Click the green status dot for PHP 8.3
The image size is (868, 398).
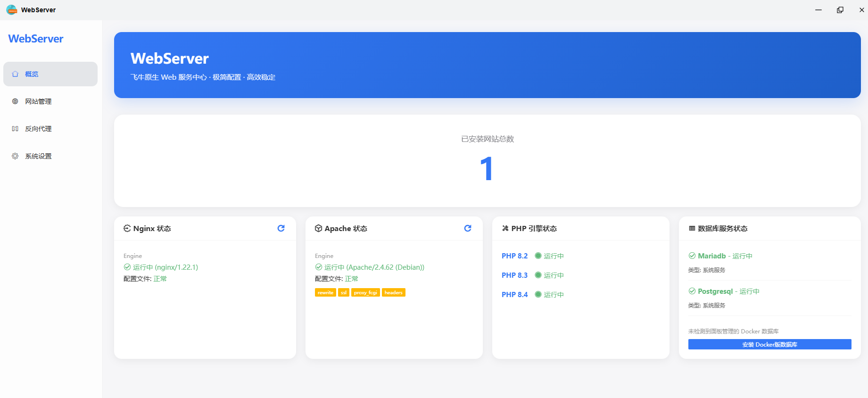pos(538,275)
